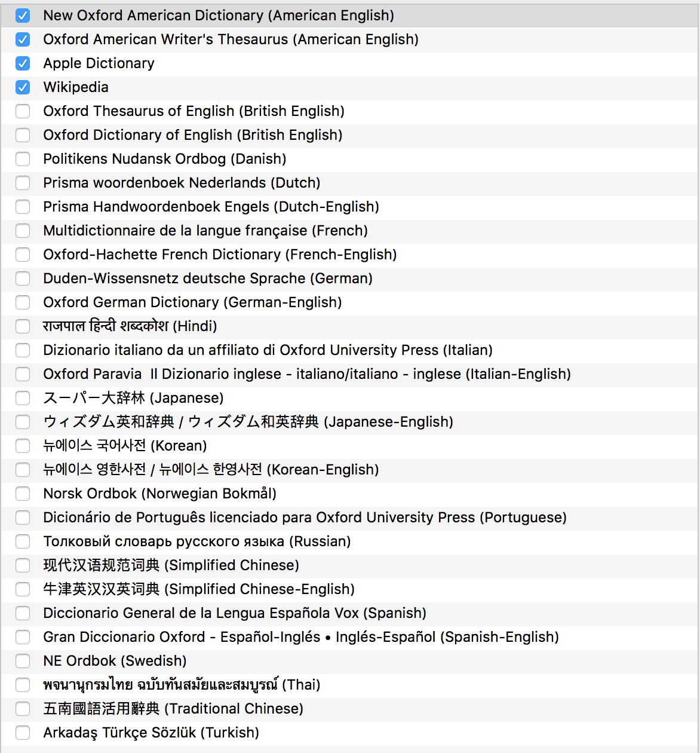Click 'Oxford-Hachette French Dictionary (French-English)' label
The image size is (700, 753).
click(220, 255)
